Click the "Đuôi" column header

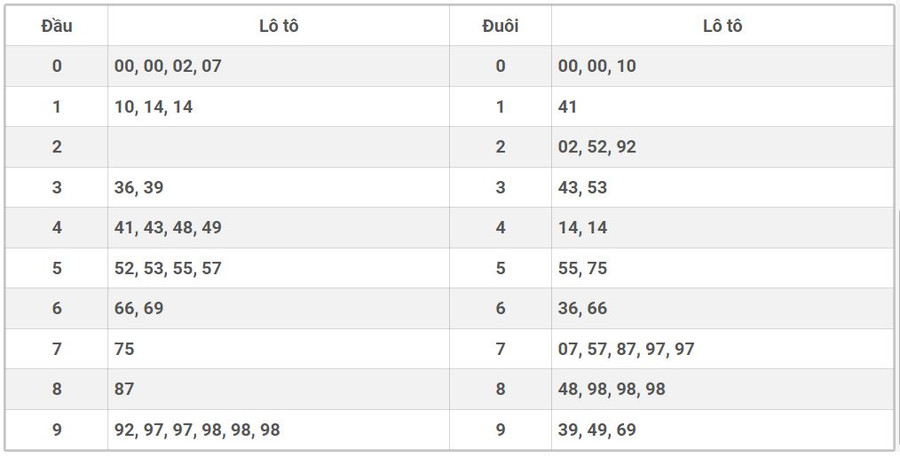(500, 26)
